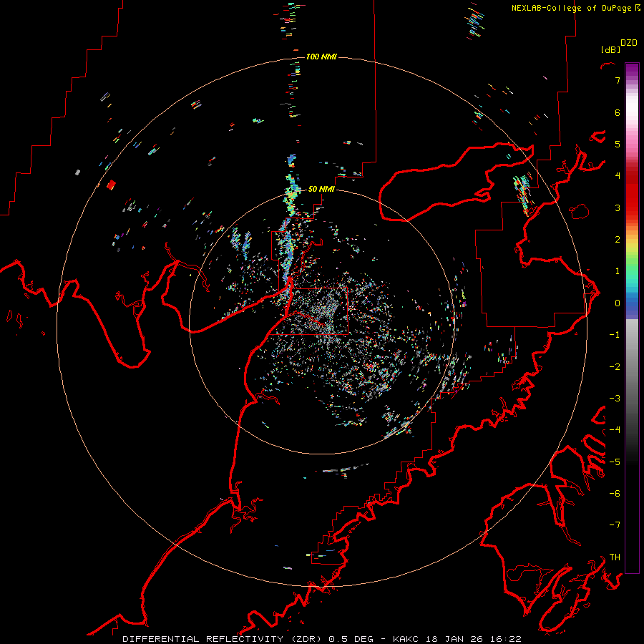
Task: Click the 4 value on the color scale
Action: pyautogui.click(x=618, y=176)
